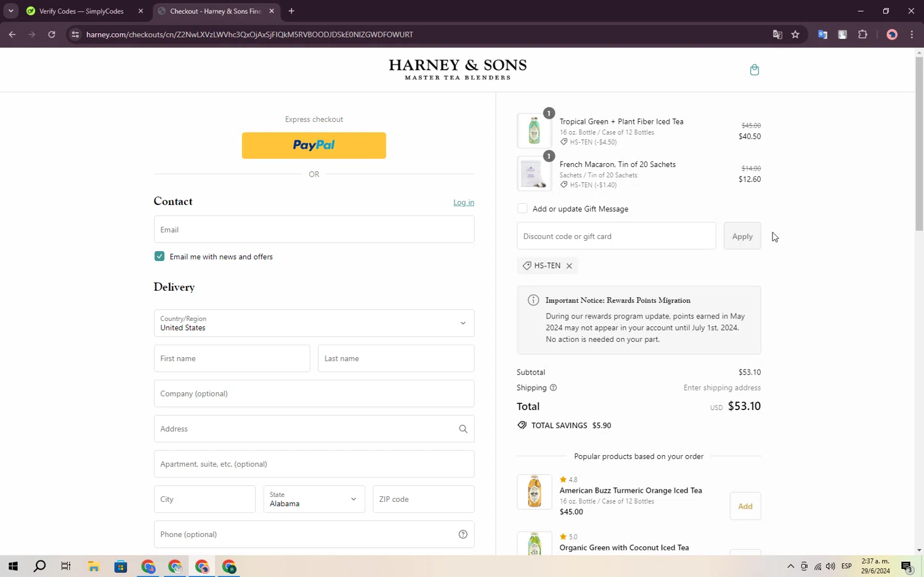Open the tab search dropdown arrow
This screenshot has width=924, height=577.
(x=10, y=11)
